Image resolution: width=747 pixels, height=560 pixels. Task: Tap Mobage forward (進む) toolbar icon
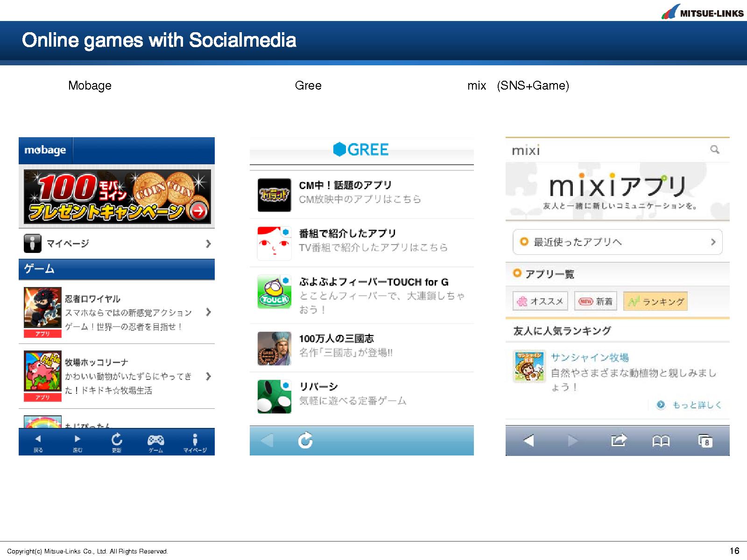click(78, 442)
